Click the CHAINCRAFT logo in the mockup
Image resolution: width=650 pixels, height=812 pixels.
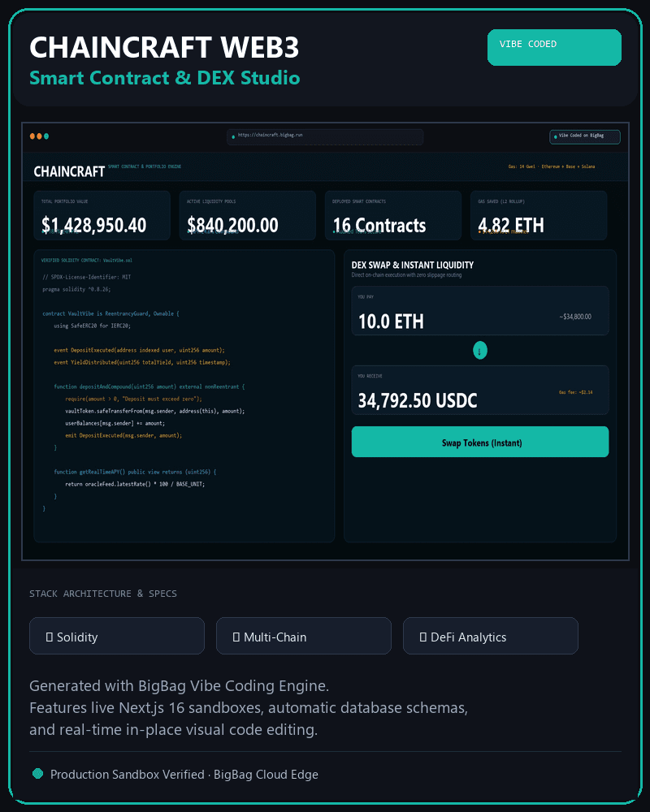click(69, 171)
